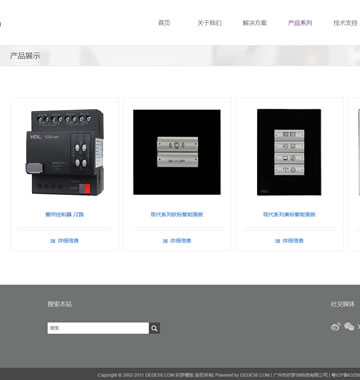Viewport: 360px width, 380px height.
Task: Click the 搜索本站 footer heading
Action: pos(59,304)
